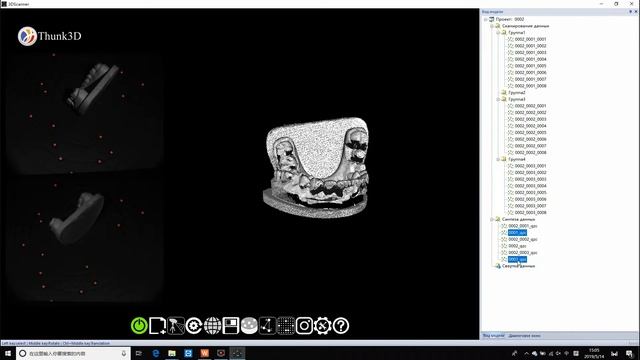This screenshot has height=360, width=640.
Task: Select scan 0002_0002_0005
Action: pos(530,133)
